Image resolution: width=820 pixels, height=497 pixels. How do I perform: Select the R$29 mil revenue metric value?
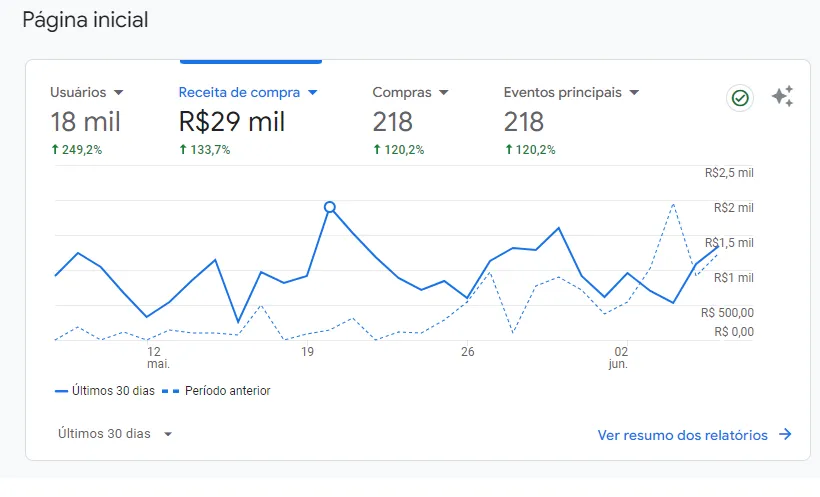coord(231,122)
